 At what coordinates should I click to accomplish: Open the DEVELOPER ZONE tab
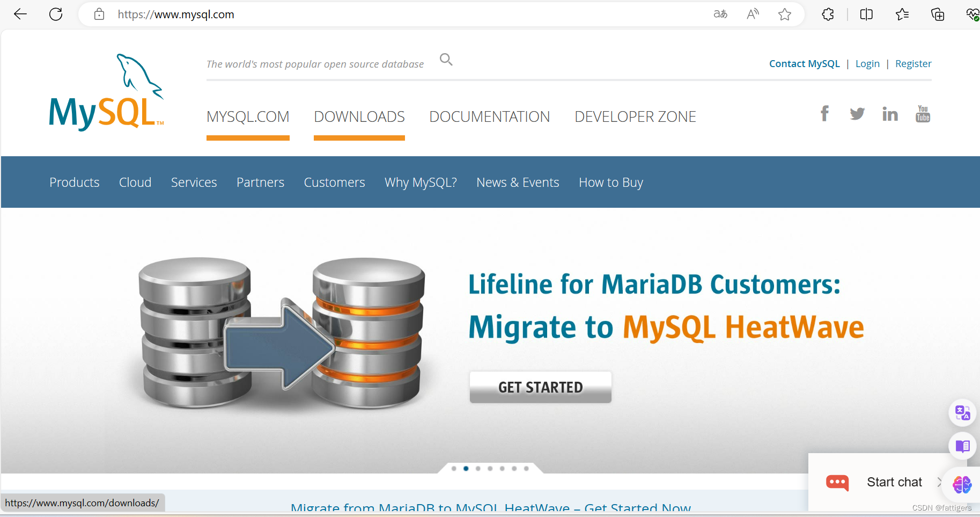click(x=635, y=116)
